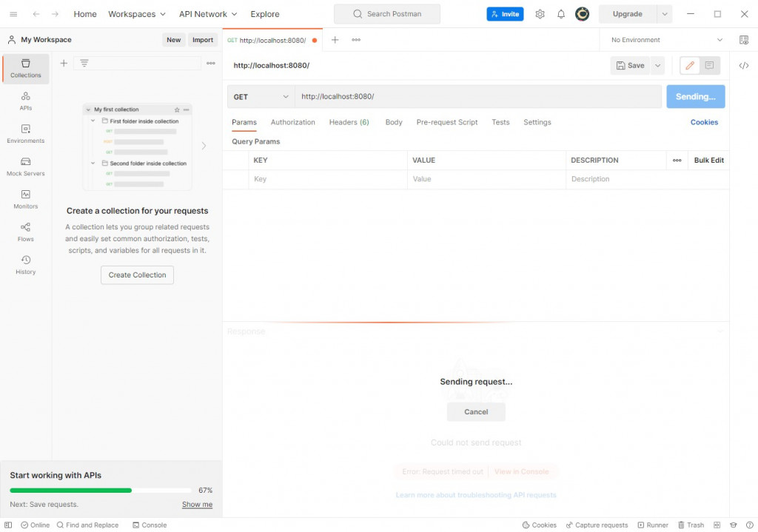
Task: Open Flows in the sidebar
Action: coord(26,232)
